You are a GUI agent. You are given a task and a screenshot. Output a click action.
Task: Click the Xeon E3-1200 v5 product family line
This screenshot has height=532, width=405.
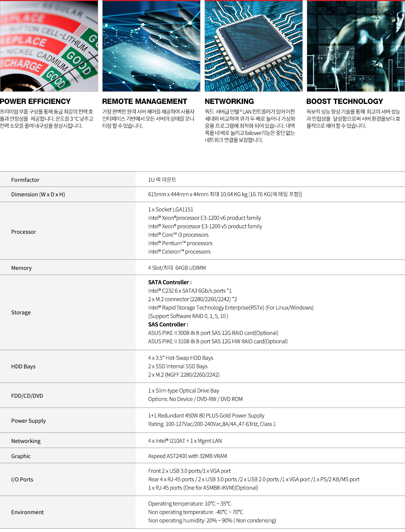(205, 226)
